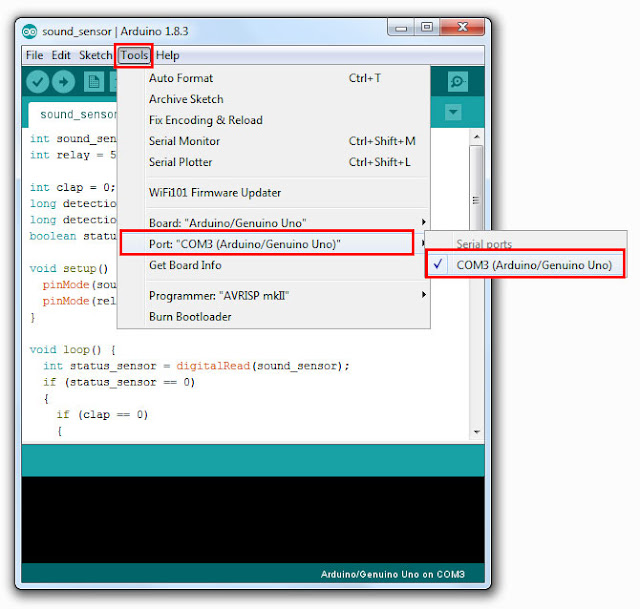This screenshot has height=609, width=640.
Task: Click the Upload arrow toolbar icon
Action: click(63, 82)
